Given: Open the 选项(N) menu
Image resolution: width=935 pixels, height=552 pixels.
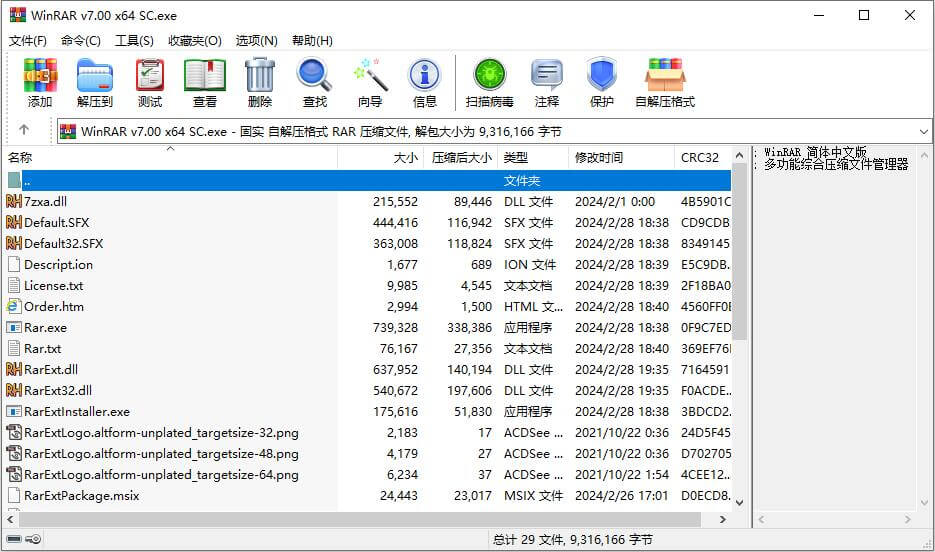Looking at the screenshot, I should [x=256, y=41].
